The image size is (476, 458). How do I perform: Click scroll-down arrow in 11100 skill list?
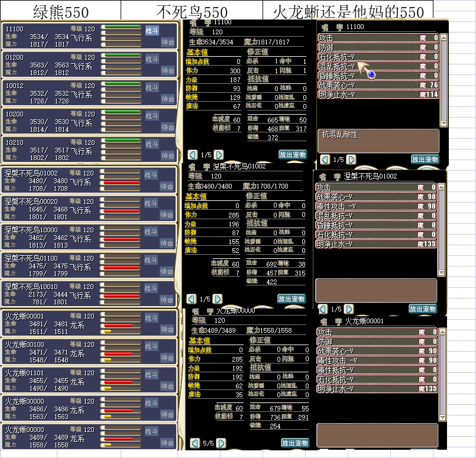pyautogui.click(x=443, y=124)
